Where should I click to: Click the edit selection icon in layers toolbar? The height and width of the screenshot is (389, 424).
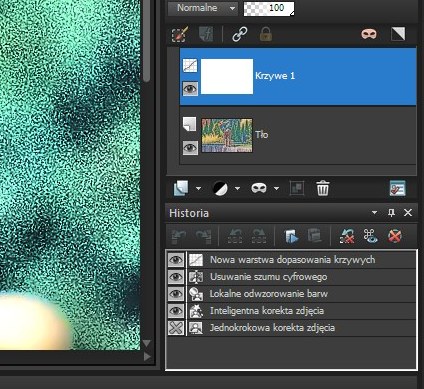pyautogui.click(x=180, y=34)
